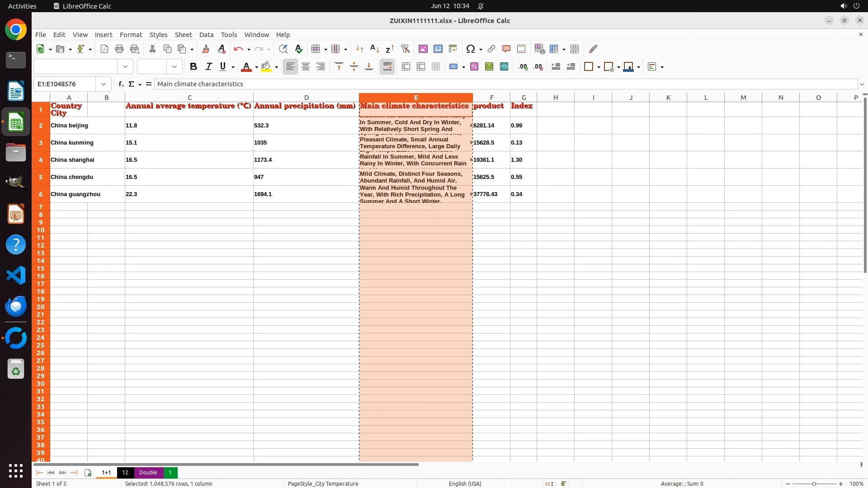
Task: Expand the Font Name dropdown arrow
Action: pyautogui.click(x=125, y=67)
